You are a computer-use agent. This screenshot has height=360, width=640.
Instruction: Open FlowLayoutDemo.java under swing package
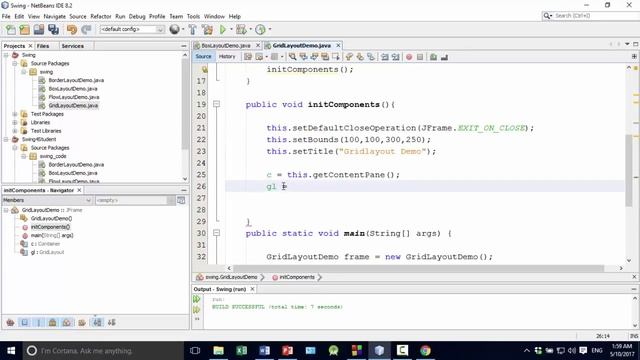(73, 97)
